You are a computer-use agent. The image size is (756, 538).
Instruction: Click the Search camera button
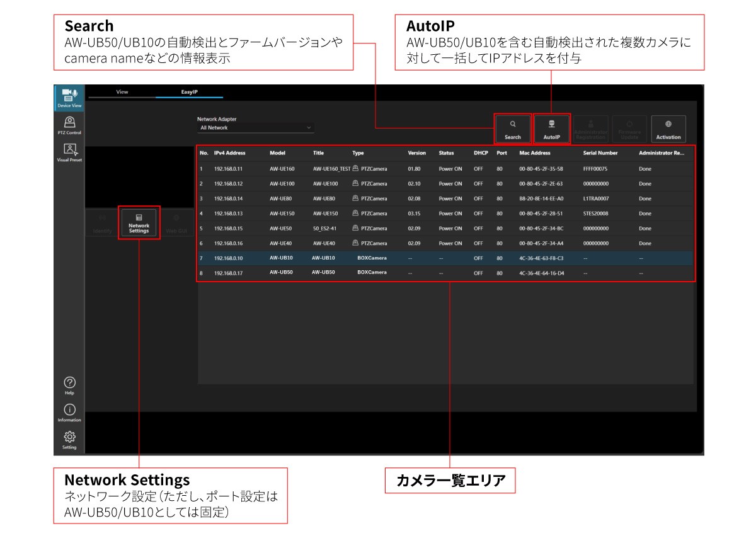513,129
